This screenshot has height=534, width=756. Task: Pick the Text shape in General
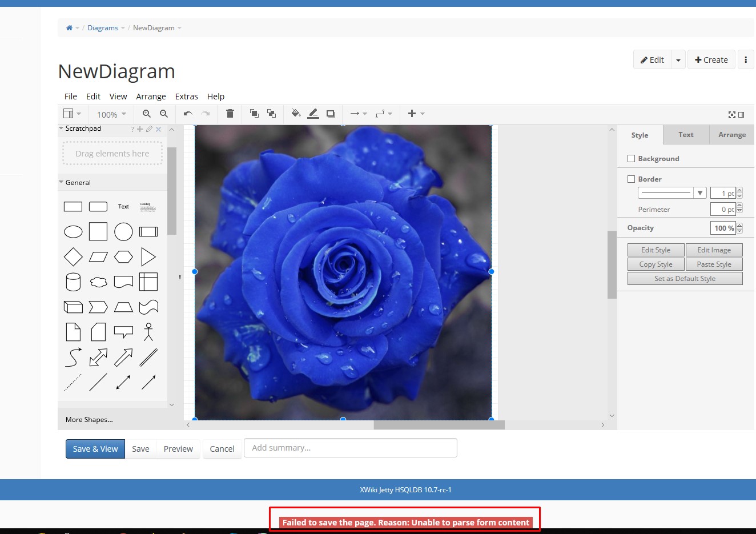click(123, 207)
